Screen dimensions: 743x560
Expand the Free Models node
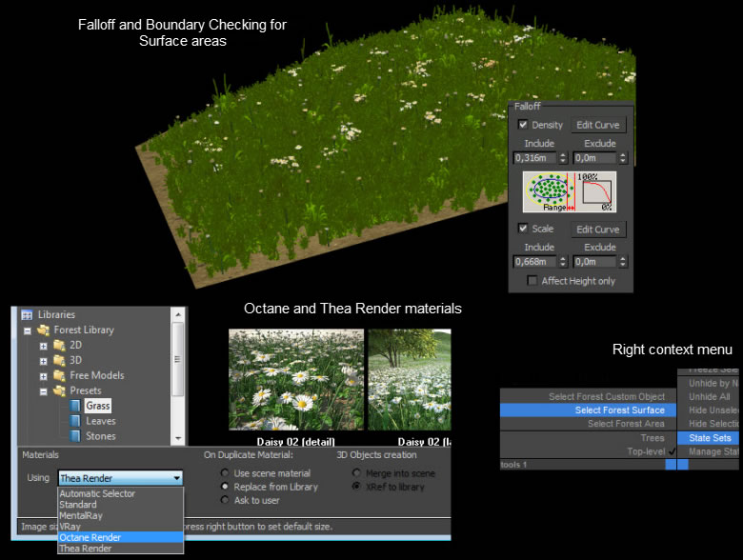pos(44,376)
